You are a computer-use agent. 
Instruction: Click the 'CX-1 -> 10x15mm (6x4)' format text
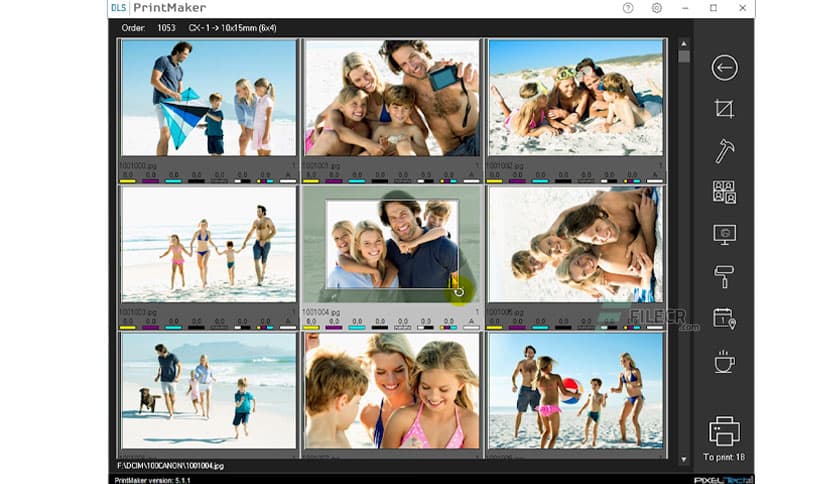[232, 28]
